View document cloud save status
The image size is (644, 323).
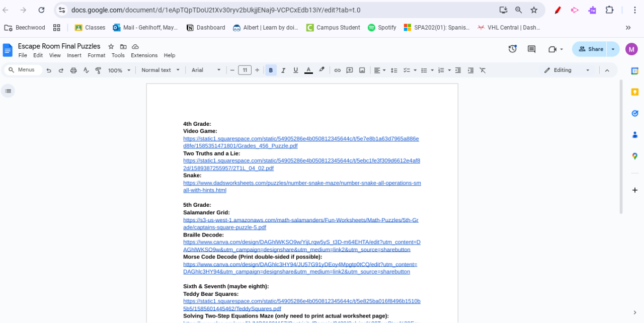click(135, 46)
